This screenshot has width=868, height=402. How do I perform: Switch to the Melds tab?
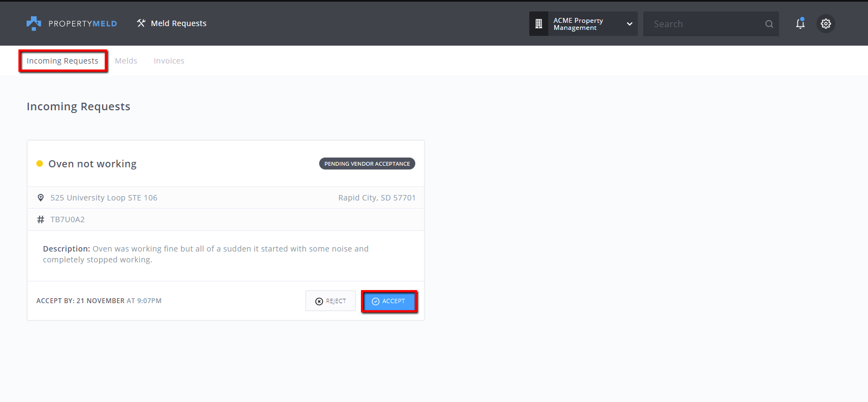[126, 61]
